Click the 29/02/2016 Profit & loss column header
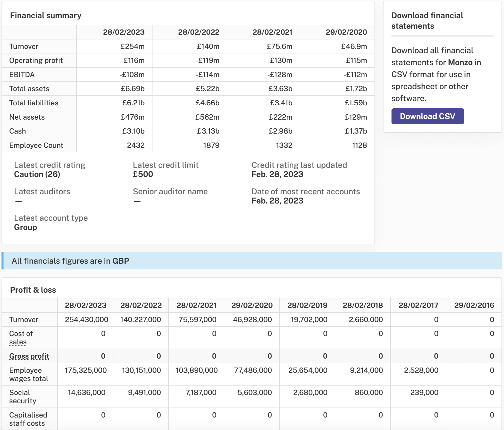 [474, 305]
